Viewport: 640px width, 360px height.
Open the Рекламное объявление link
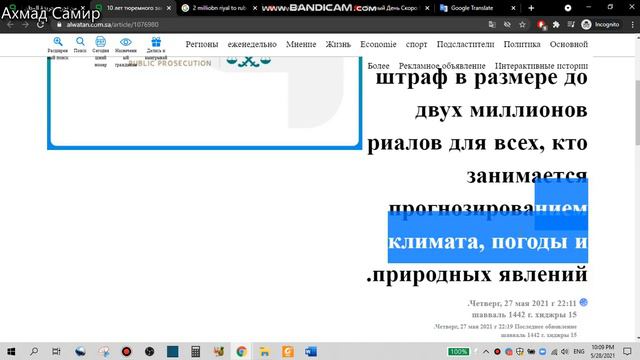(442, 66)
